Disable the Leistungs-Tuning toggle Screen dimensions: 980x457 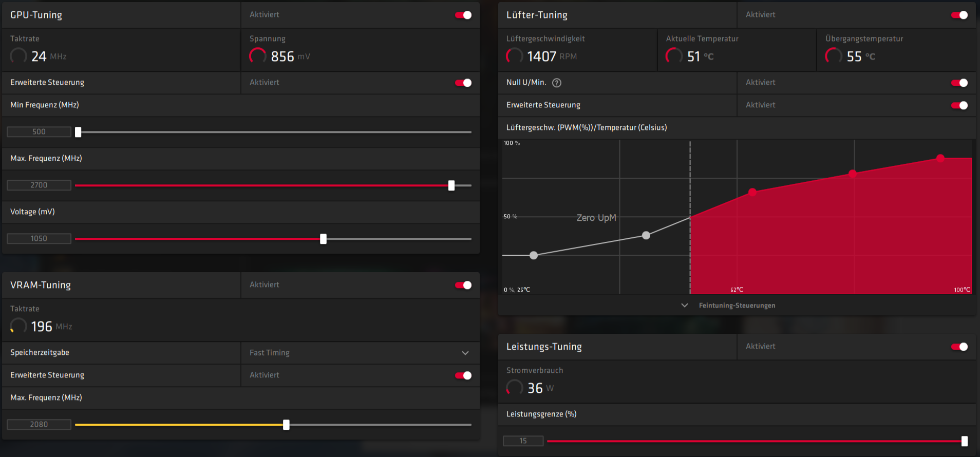pos(959,347)
